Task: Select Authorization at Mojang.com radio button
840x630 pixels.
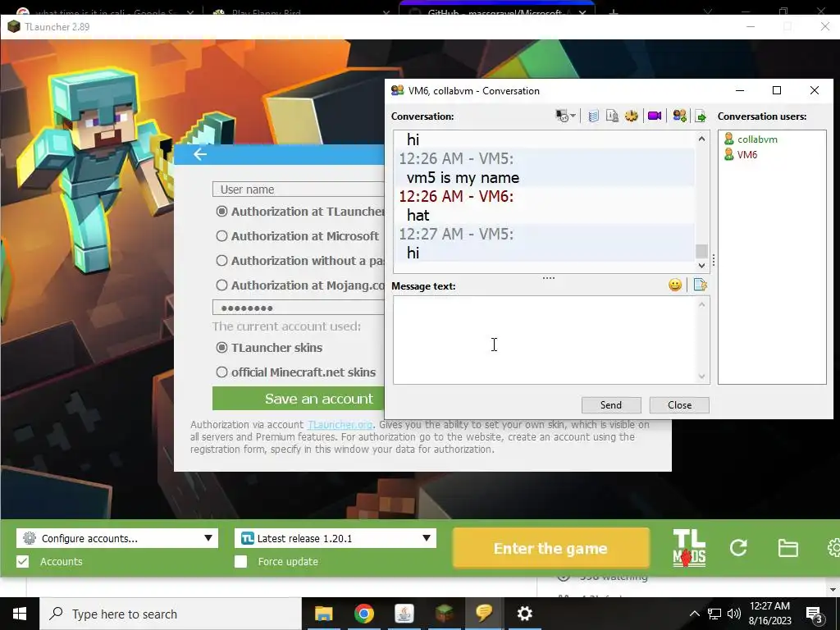Action: [x=221, y=285]
